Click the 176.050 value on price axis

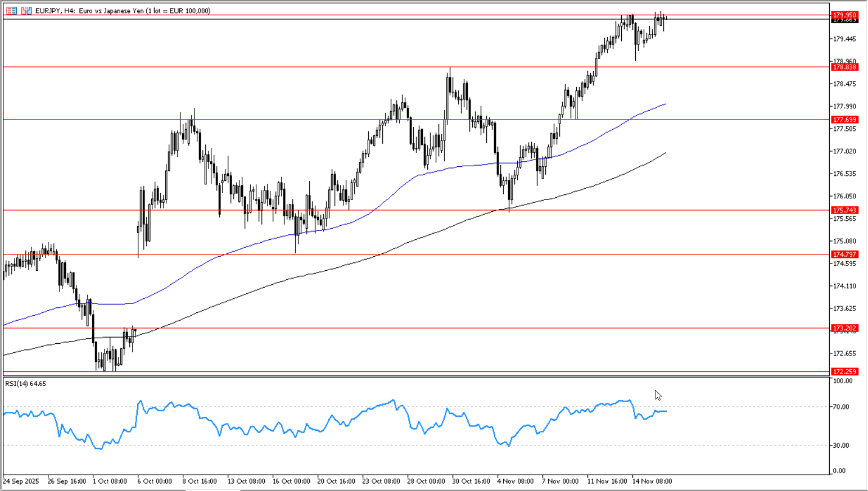(844, 196)
